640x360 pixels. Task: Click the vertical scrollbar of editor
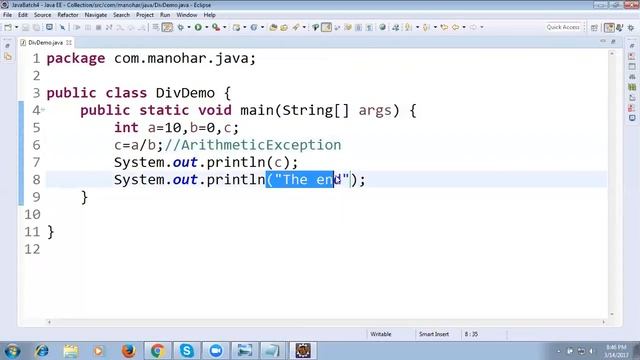click(611, 184)
